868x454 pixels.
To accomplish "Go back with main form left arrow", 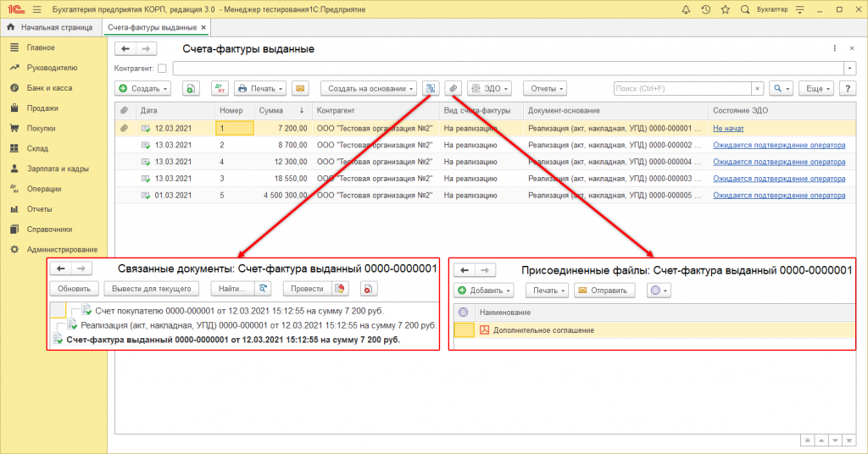I will (125, 48).
